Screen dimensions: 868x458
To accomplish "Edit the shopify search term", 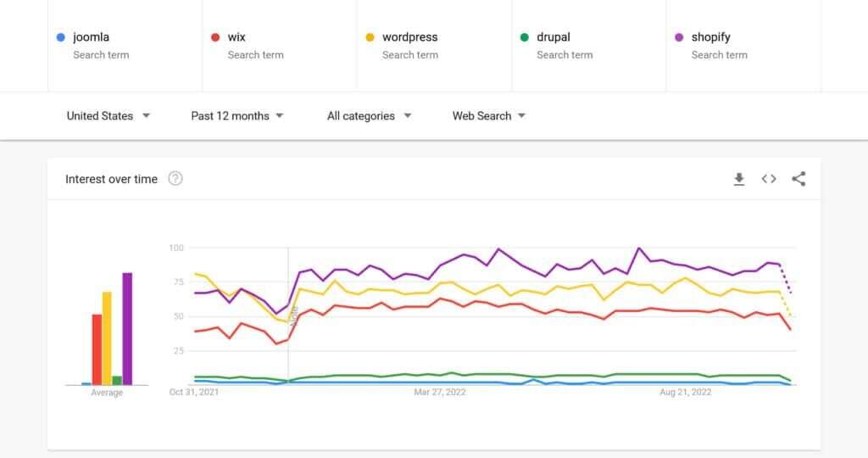I will [x=711, y=37].
